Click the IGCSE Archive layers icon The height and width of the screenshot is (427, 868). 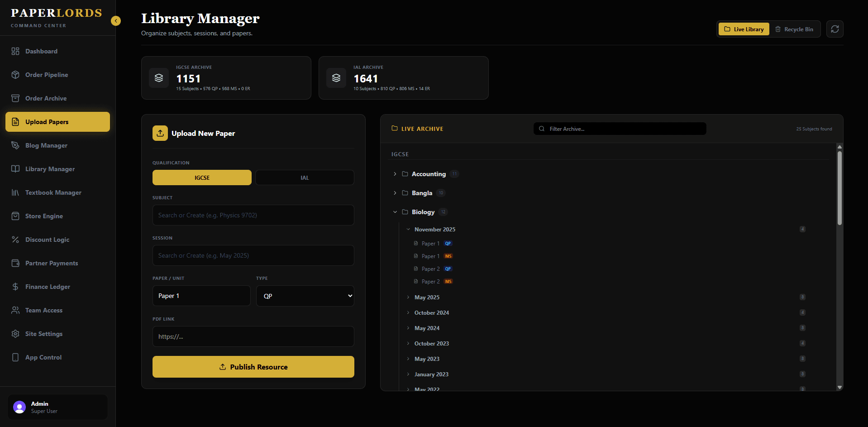point(159,78)
